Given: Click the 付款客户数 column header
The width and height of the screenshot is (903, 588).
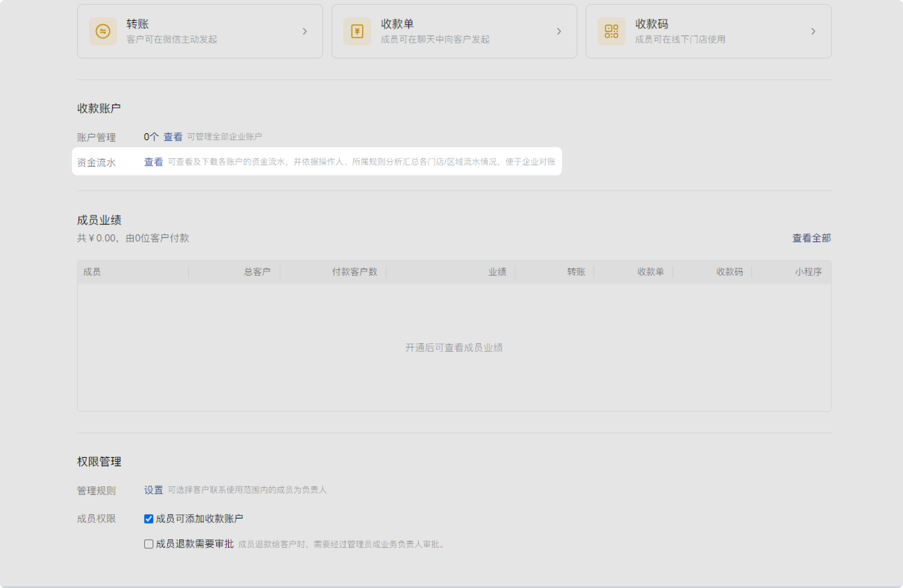Looking at the screenshot, I should tap(354, 272).
